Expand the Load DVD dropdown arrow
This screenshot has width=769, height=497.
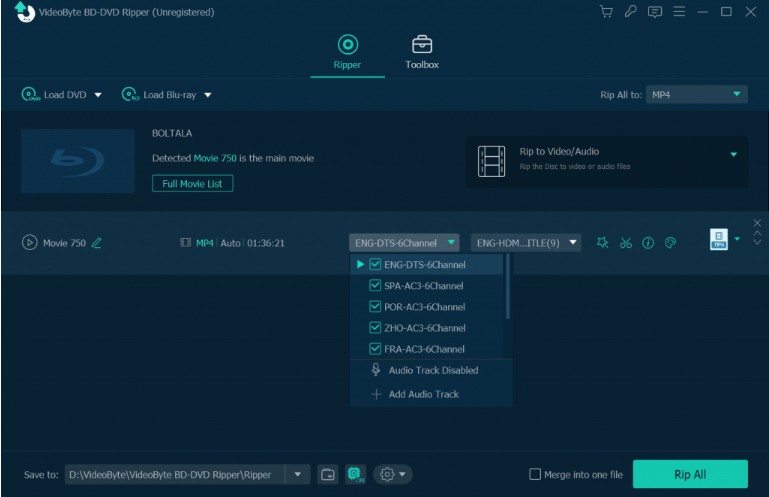point(98,95)
